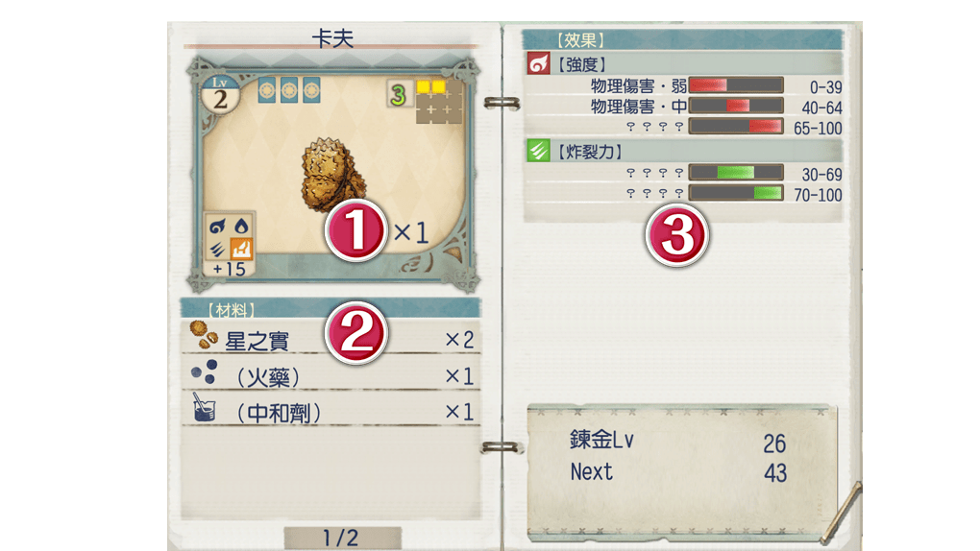Click the 1/2 page indicator
The height and width of the screenshot is (551, 980).
[x=342, y=538]
